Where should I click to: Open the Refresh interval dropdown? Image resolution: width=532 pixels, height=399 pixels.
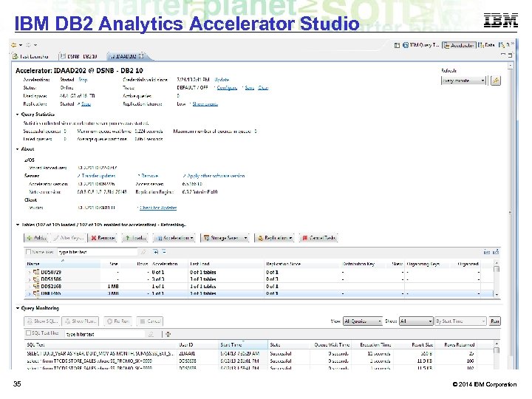[463, 81]
